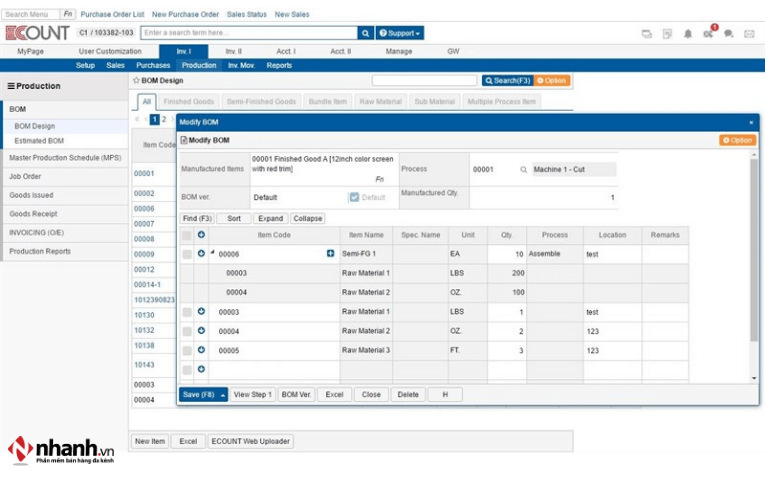Open the chat bubble icon in header
Screen dimensions: 765x478
click(728, 34)
